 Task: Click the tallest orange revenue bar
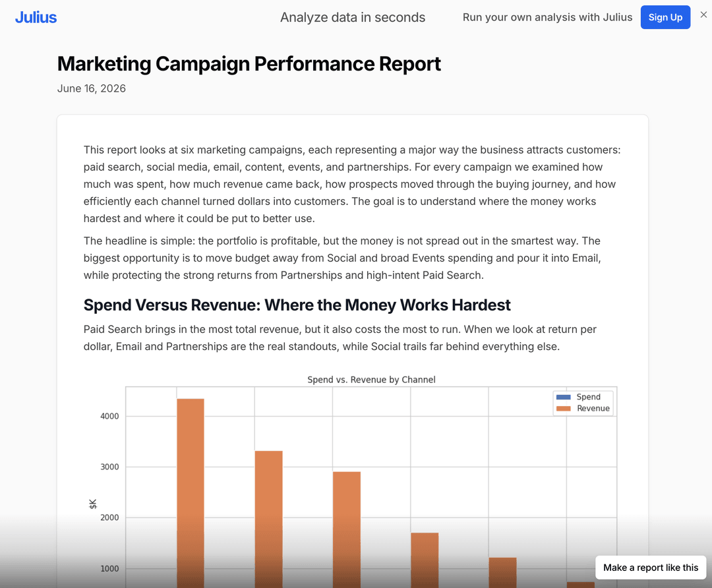click(x=191, y=493)
